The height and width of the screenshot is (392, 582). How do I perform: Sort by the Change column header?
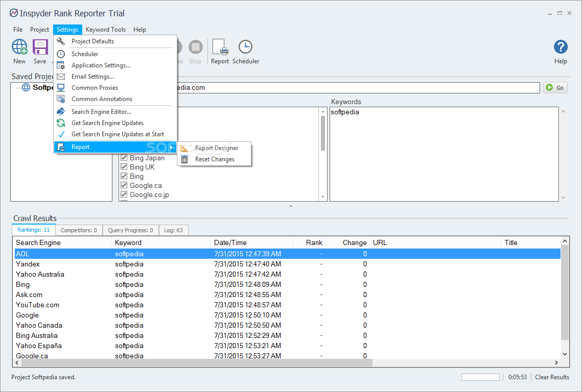pyautogui.click(x=347, y=242)
